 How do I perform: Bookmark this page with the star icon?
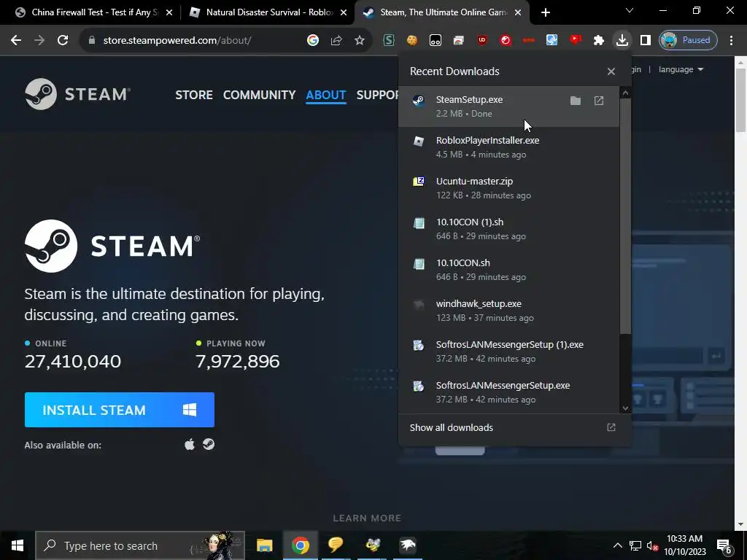pos(360,40)
